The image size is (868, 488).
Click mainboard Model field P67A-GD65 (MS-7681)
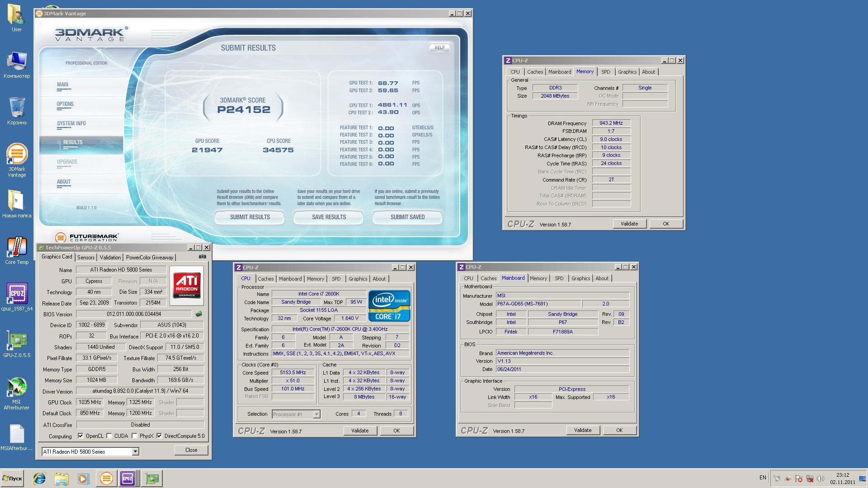(538, 304)
